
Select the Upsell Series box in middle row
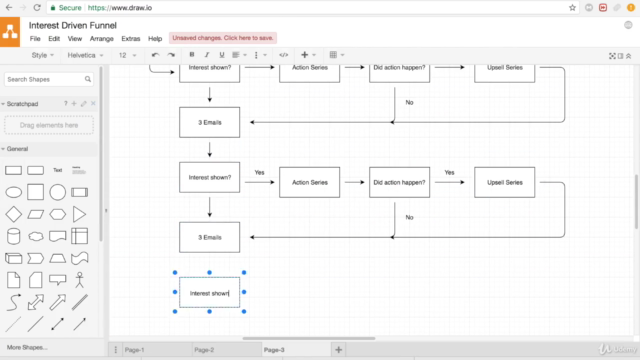click(x=504, y=182)
